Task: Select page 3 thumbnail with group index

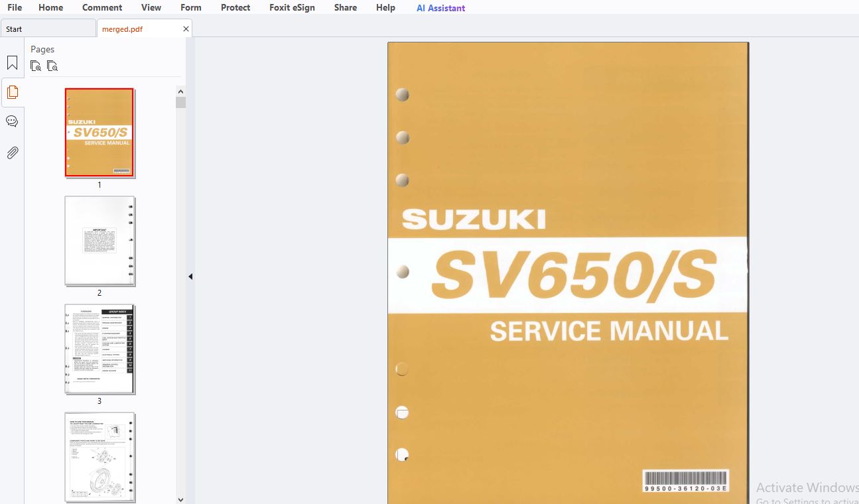Action: [99, 349]
